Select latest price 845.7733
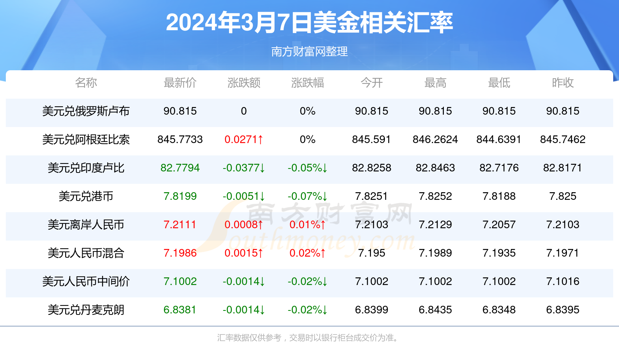619x364 pixels. [180, 139]
